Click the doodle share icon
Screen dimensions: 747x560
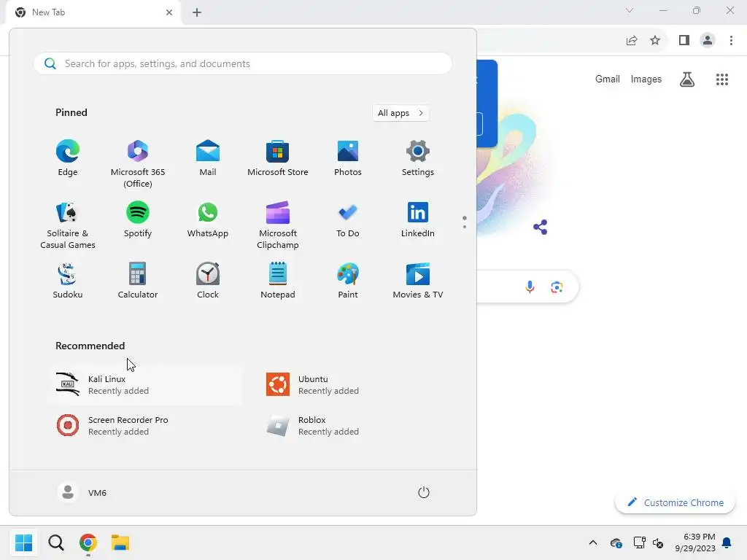[x=541, y=227]
